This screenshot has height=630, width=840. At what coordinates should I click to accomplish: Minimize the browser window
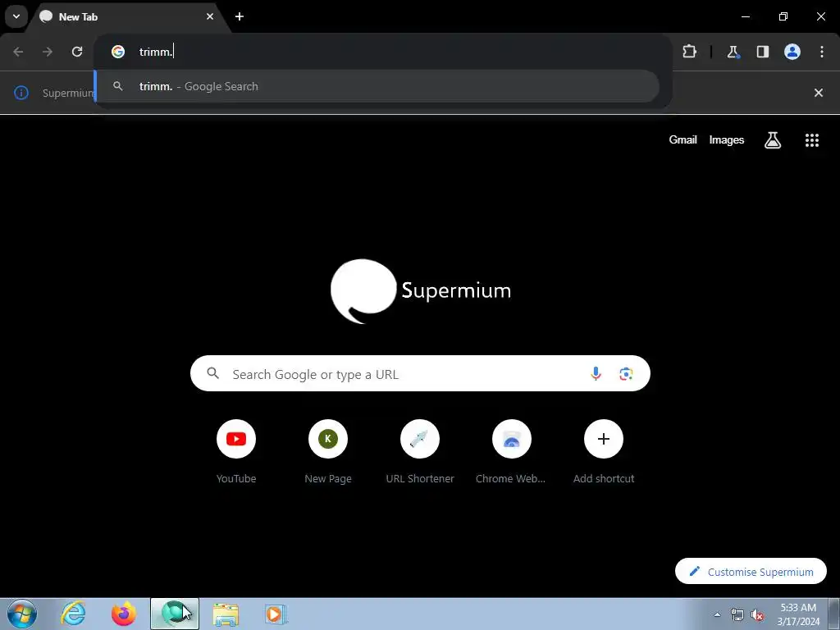[x=745, y=16]
